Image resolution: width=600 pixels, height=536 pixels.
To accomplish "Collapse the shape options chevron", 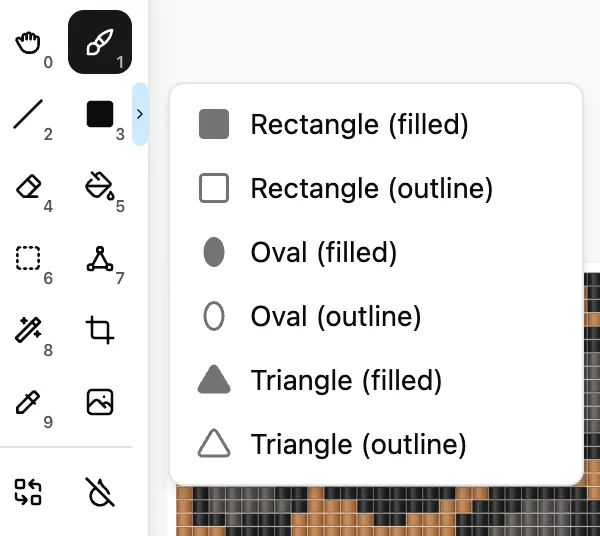I will [140, 114].
